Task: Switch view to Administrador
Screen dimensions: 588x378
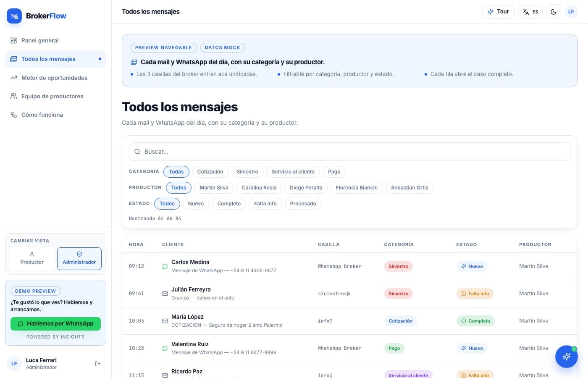Action: tap(79, 258)
